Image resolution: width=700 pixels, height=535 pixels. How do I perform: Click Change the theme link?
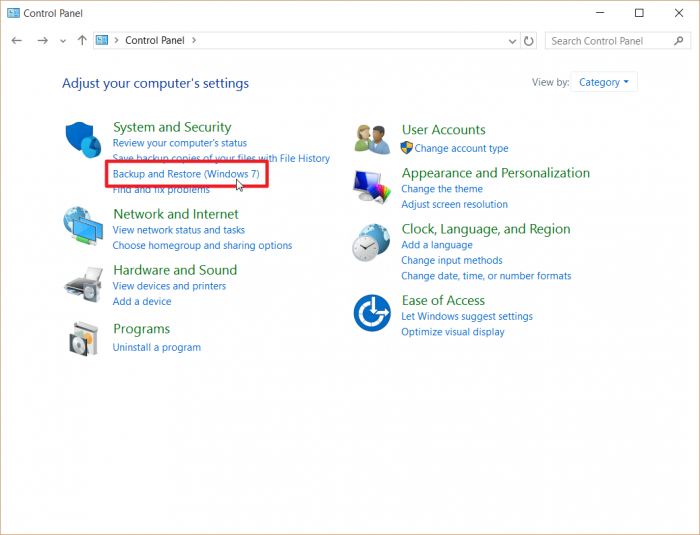tap(442, 189)
